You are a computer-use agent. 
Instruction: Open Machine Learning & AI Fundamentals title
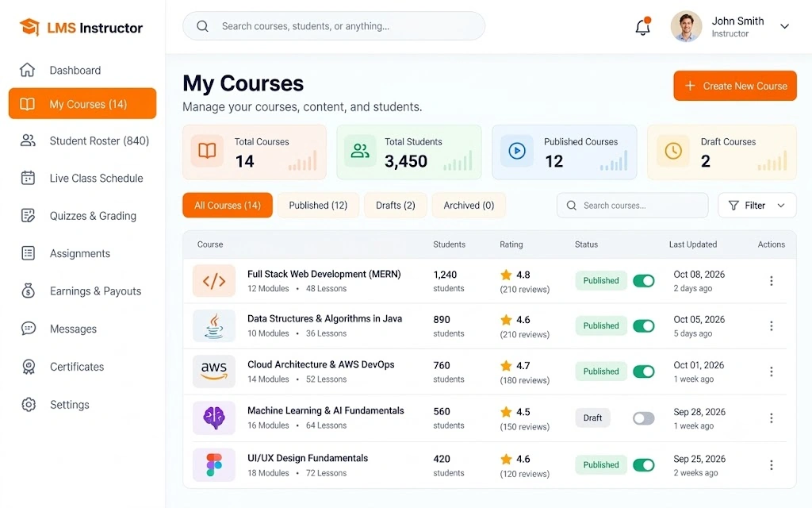(326, 410)
